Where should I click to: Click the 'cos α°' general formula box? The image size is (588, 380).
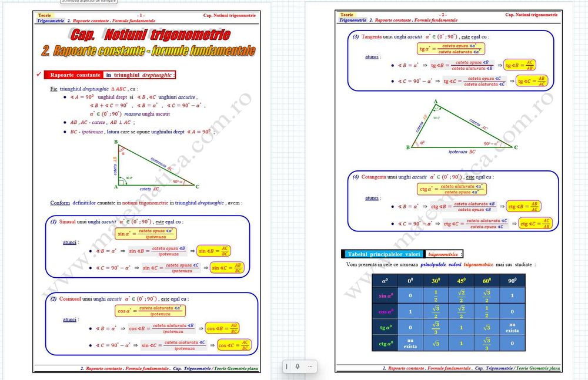(x=150, y=311)
